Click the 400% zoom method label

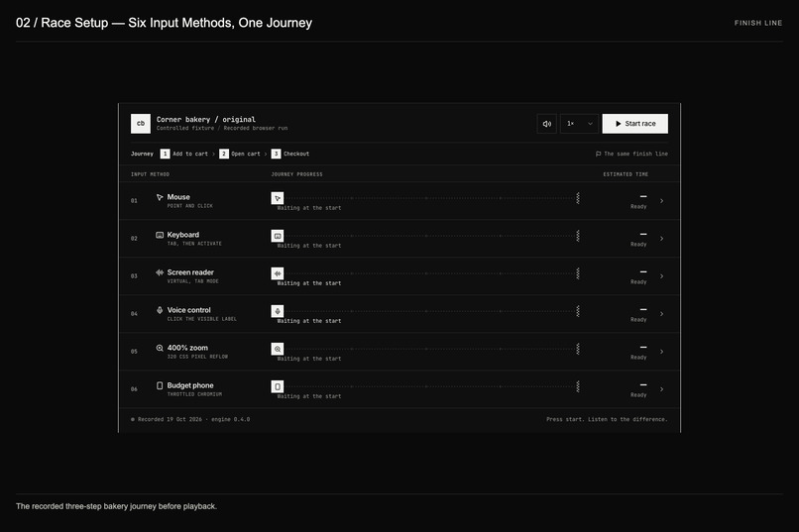click(187, 348)
